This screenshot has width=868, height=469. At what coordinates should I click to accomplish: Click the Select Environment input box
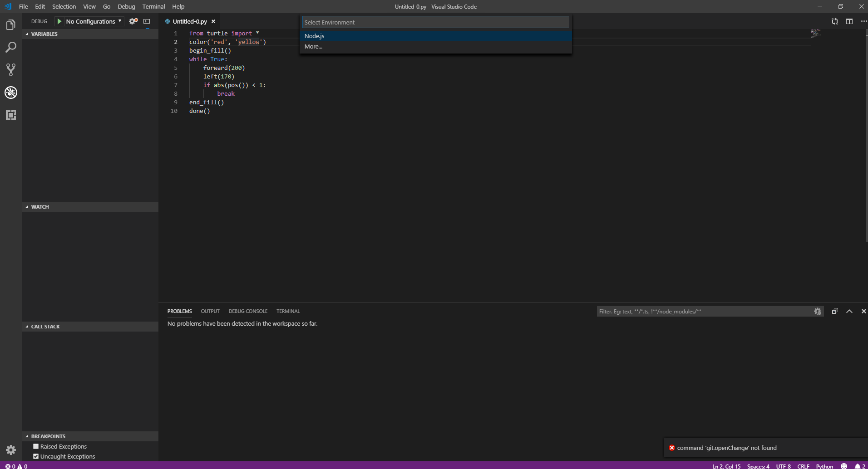tap(436, 22)
